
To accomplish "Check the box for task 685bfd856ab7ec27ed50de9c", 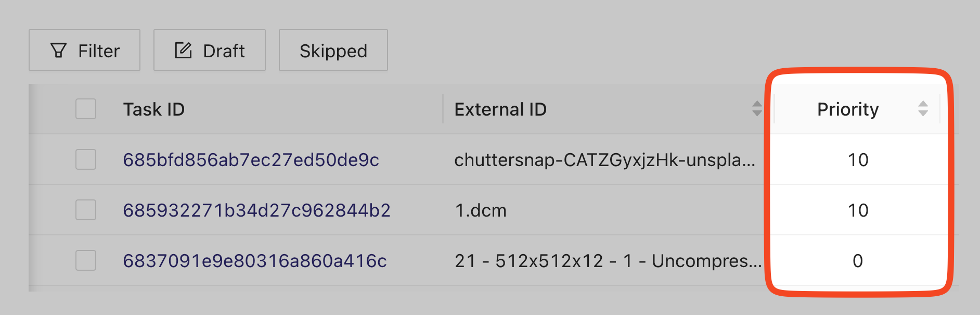I will pos(86,159).
